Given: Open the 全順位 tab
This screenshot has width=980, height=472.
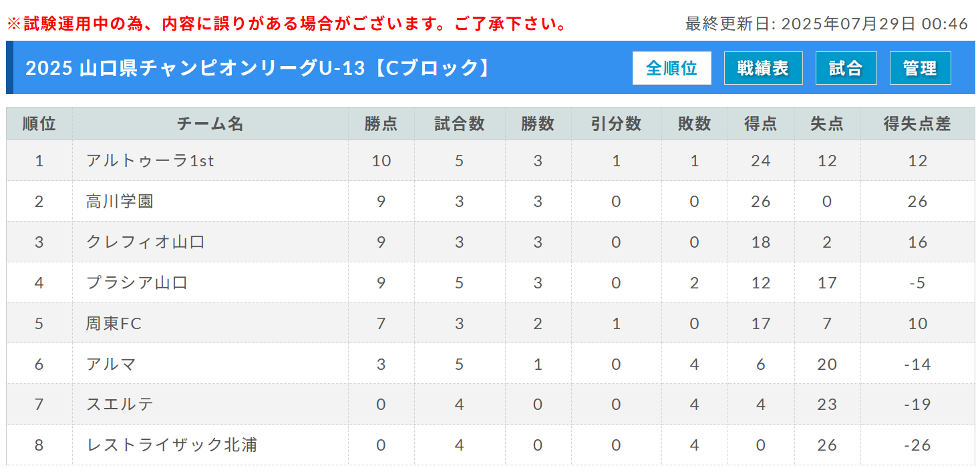Looking at the screenshot, I should (672, 68).
